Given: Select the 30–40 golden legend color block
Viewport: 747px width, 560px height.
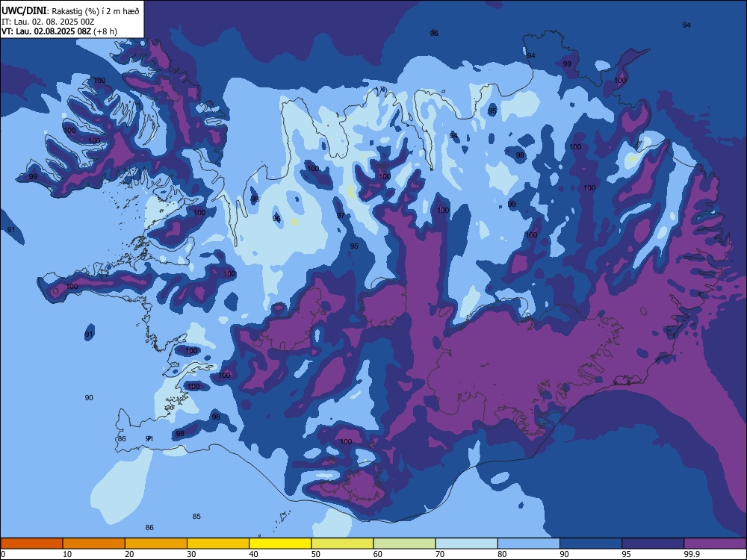Looking at the screenshot, I should [218, 544].
